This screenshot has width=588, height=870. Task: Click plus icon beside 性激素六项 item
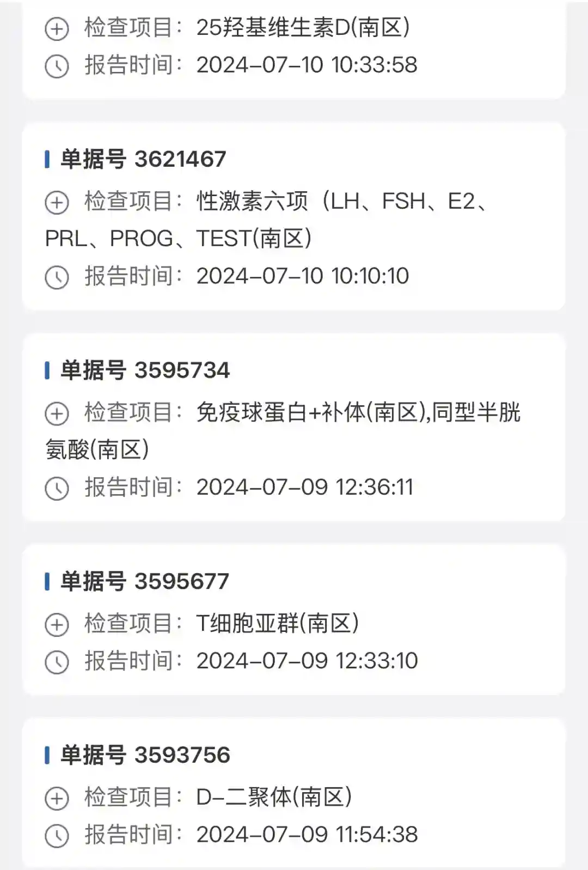57,203
